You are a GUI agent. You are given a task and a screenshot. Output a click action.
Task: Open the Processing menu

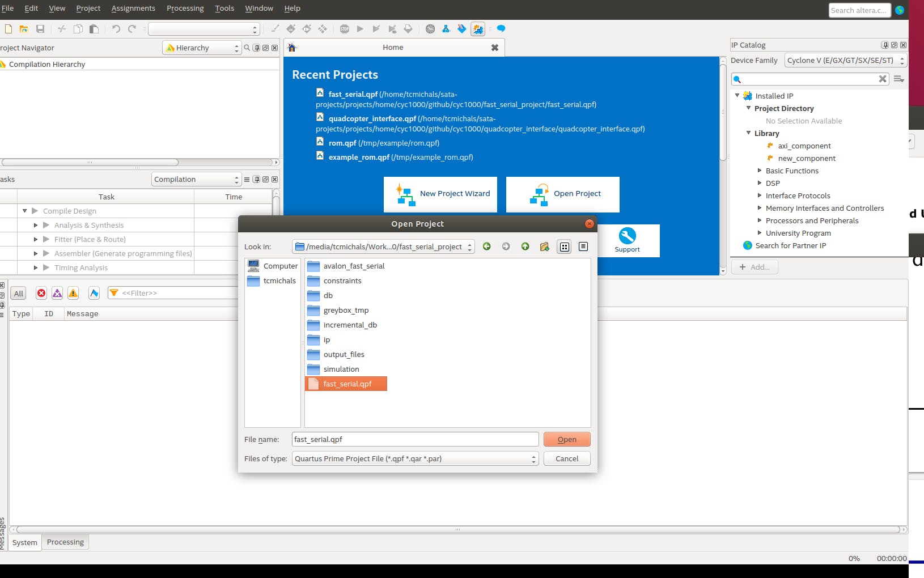pyautogui.click(x=185, y=8)
